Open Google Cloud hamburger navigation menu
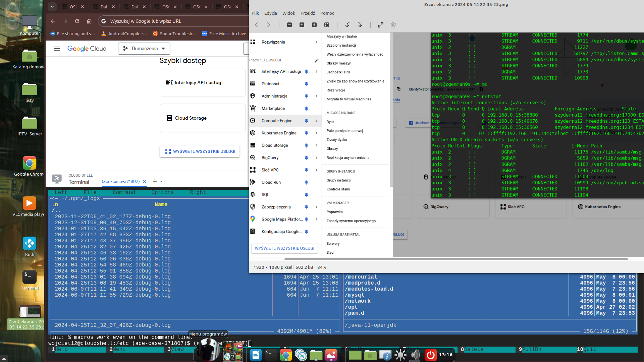The height and width of the screenshot is (362, 644). (57, 49)
